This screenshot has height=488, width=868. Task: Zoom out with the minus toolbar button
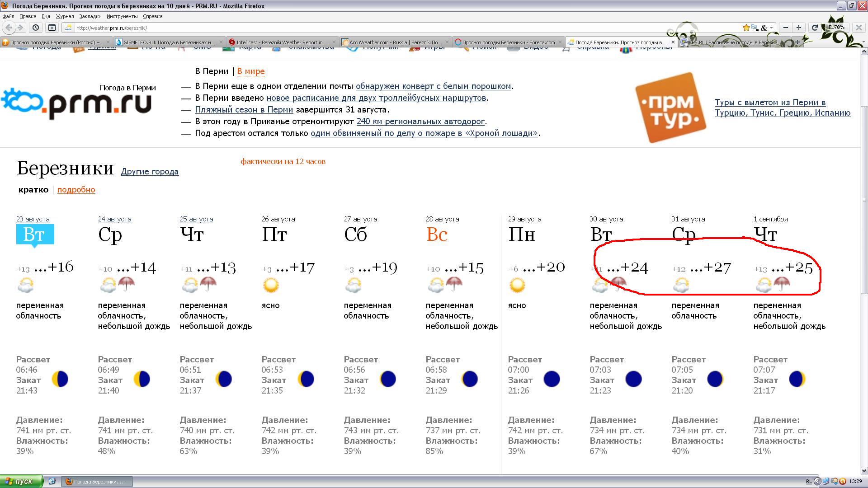click(786, 28)
